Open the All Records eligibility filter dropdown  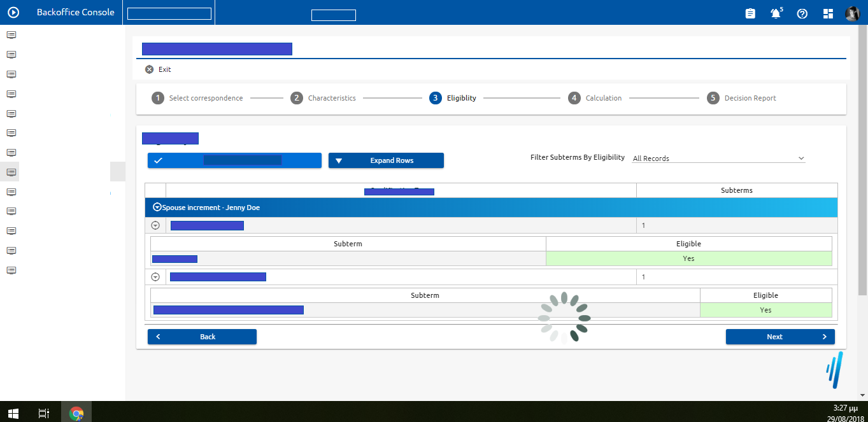[x=718, y=158]
